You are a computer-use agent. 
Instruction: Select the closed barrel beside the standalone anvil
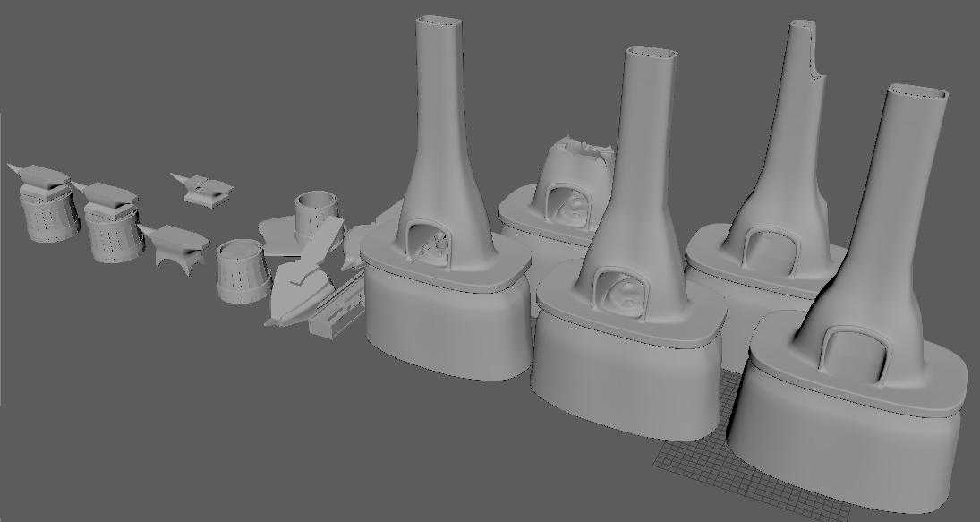(x=242, y=270)
